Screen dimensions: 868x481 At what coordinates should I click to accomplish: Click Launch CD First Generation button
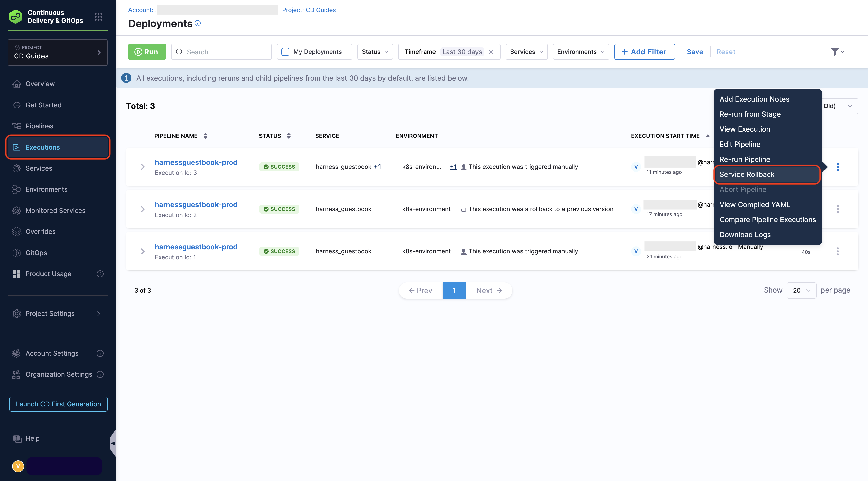tap(58, 404)
